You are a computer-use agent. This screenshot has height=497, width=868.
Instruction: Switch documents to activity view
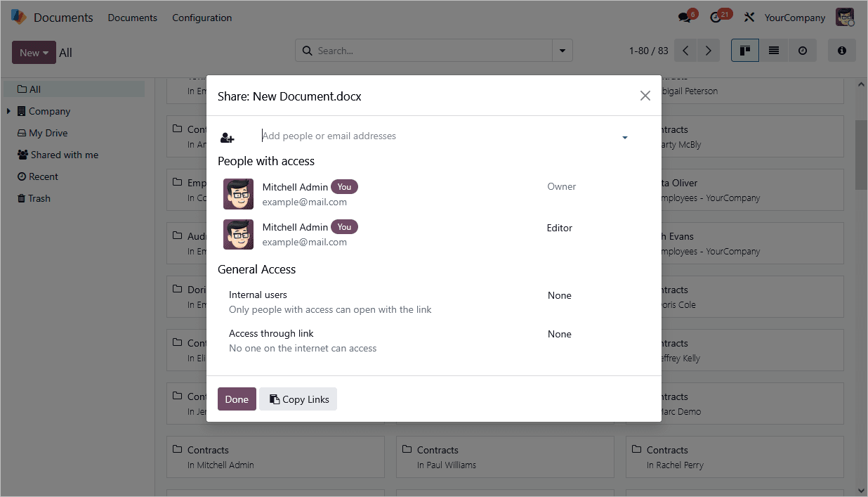tap(803, 50)
